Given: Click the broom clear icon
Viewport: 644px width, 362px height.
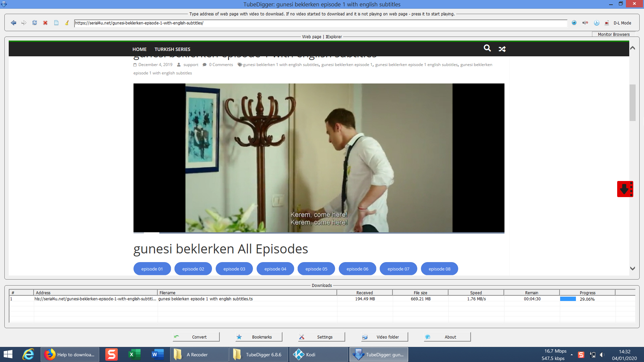Looking at the screenshot, I should [67, 23].
